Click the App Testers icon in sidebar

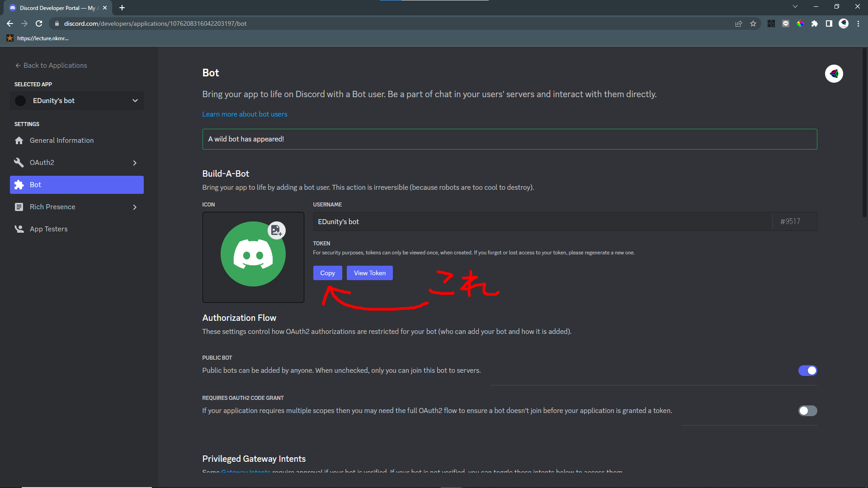click(x=19, y=229)
